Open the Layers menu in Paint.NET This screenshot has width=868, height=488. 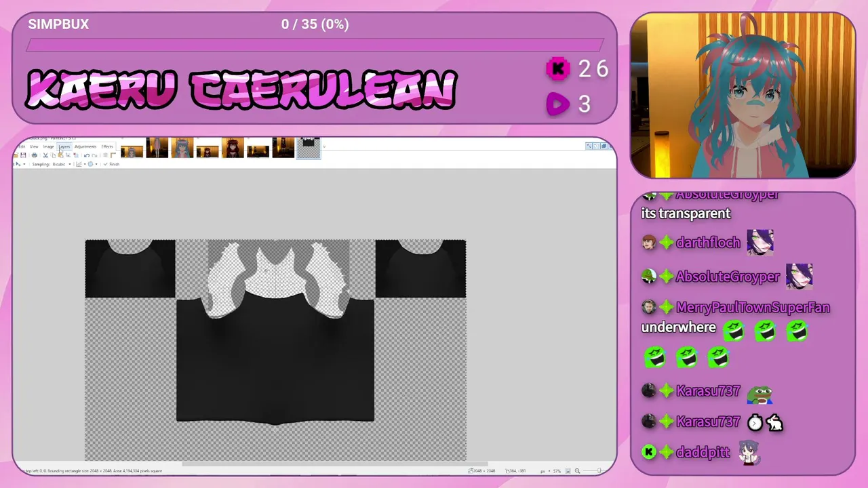pos(64,146)
